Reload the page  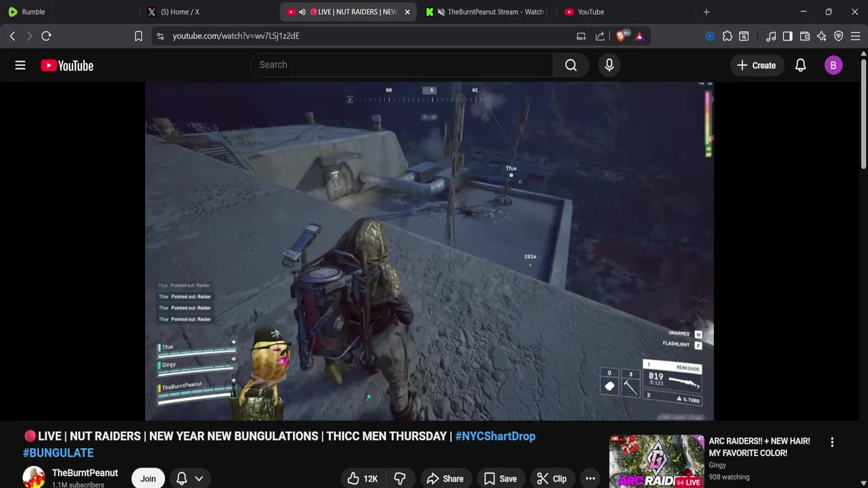[46, 36]
